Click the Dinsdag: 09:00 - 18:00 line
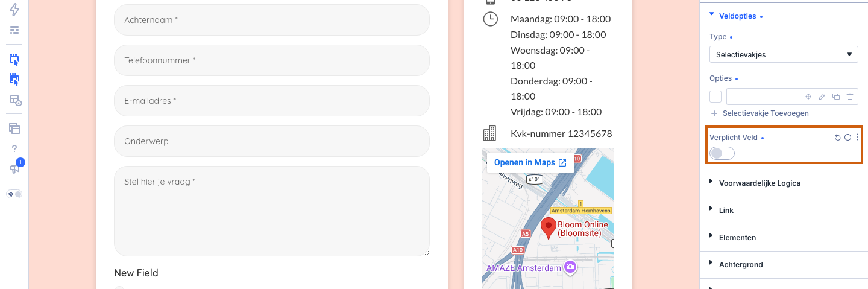868x289 pixels. (x=558, y=34)
